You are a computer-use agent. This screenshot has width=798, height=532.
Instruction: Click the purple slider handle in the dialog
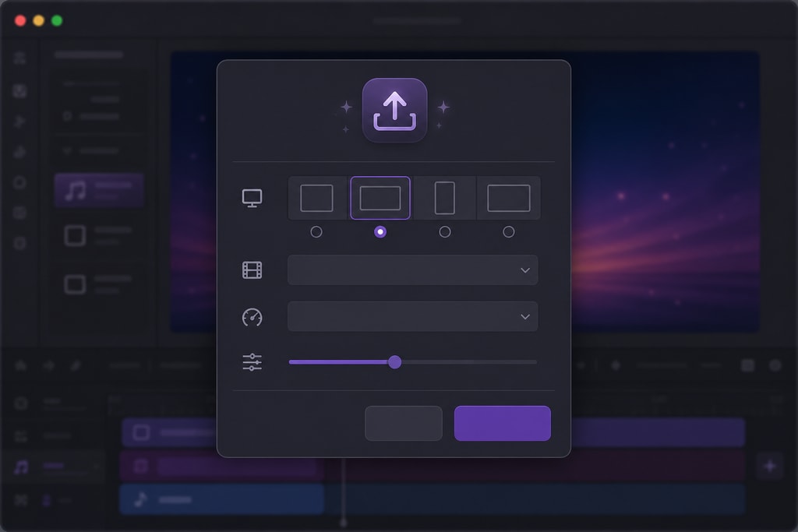[x=394, y=362]
